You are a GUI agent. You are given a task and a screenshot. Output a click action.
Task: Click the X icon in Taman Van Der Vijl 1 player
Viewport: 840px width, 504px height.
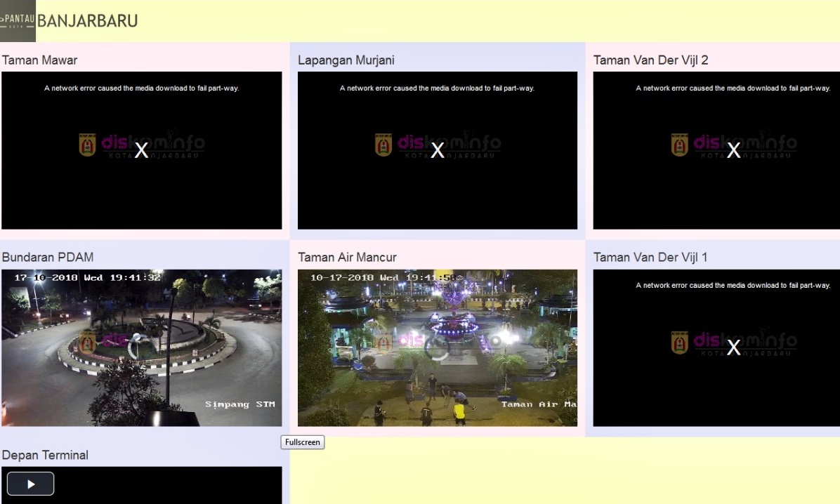[733, 347]
